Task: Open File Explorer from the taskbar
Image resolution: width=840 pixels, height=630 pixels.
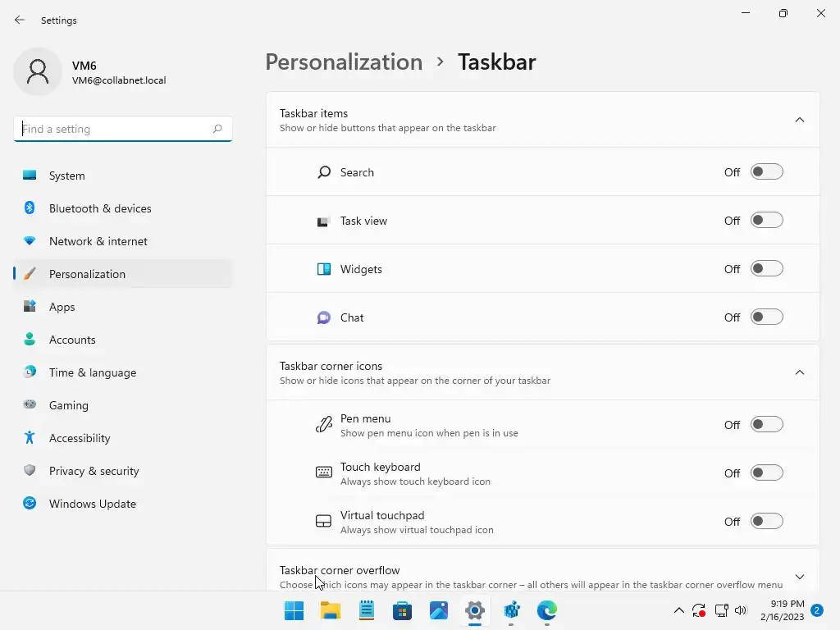Action: 330,610
